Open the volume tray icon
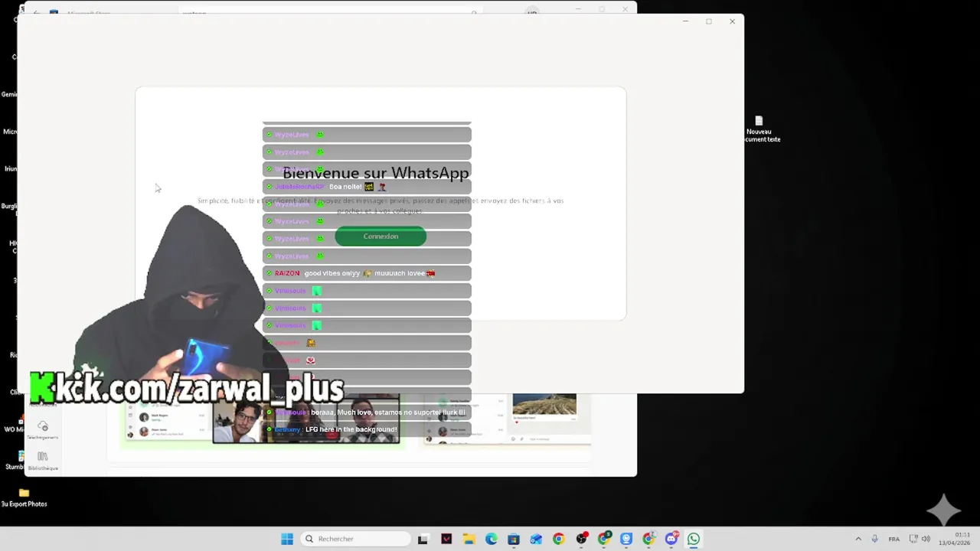Viewport: 980px width, 551px height. coord(926,539)
